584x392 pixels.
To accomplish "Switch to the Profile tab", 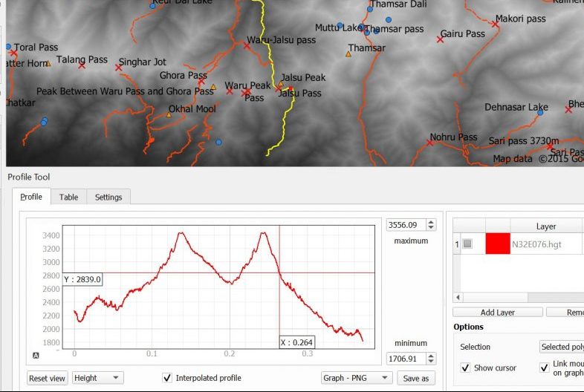I will (31, 197).
